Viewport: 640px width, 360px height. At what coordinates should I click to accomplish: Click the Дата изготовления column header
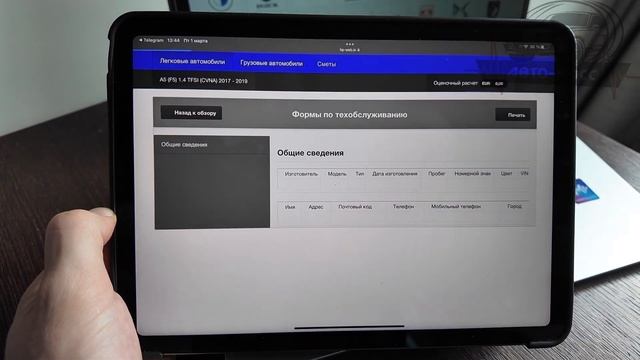(x=395, y=173)
